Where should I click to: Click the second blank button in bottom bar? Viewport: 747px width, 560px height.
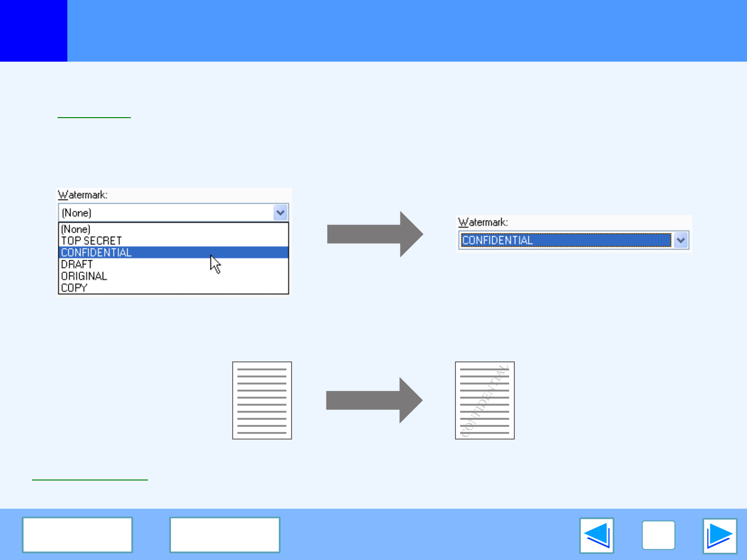(x=225, y=535)
